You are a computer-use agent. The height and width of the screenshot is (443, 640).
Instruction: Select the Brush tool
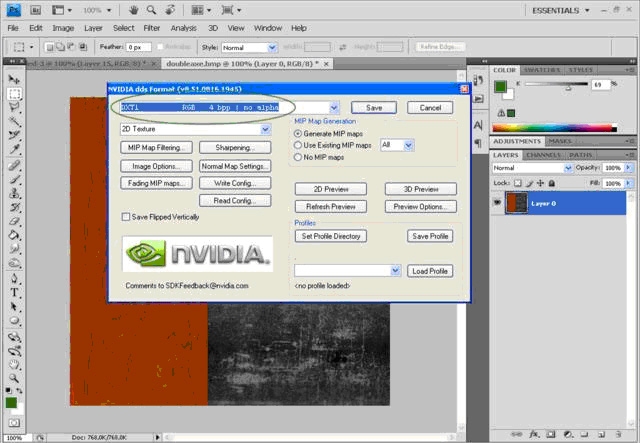[x=14, y=179]
